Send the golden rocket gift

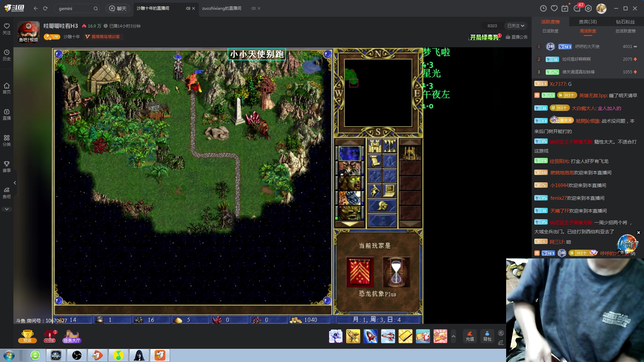(353, 336)
